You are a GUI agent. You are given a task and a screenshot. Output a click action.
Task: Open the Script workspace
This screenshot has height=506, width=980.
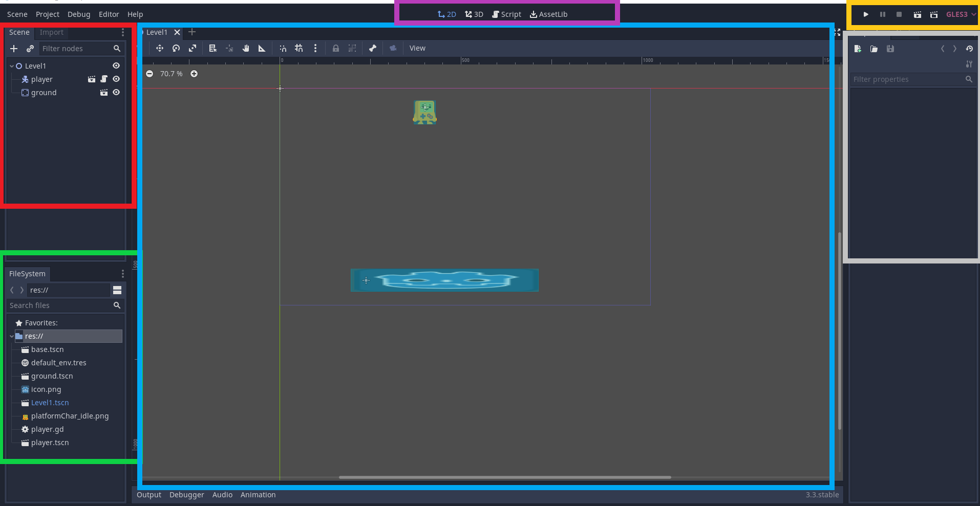tap(506, 14)
